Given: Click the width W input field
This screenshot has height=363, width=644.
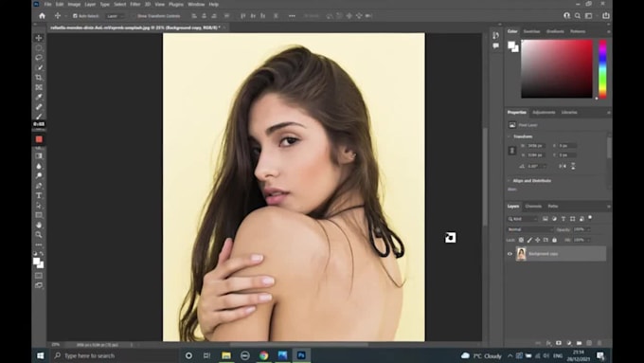Looking at the screenshot, I should [536, 146].
